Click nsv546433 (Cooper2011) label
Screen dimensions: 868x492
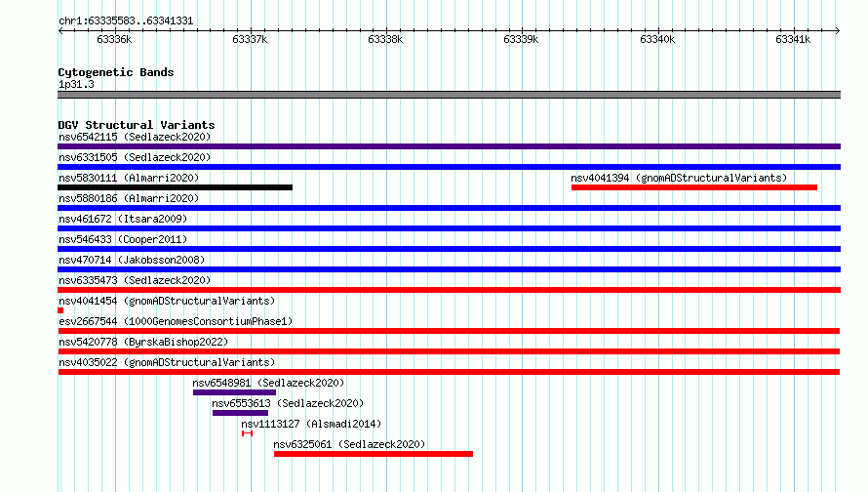(x=123, y=239)
